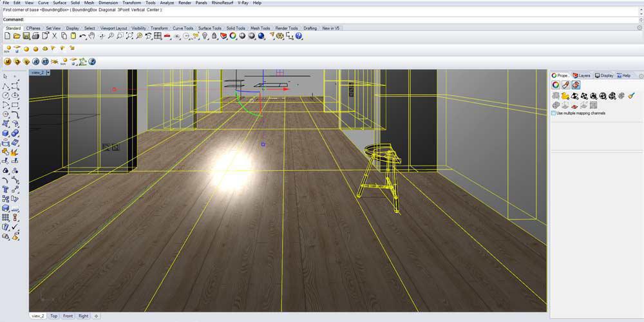The width and height of the screenshot is (644, 322).
Task: Click the Undo arrow icon
Action: pos(82,36)
